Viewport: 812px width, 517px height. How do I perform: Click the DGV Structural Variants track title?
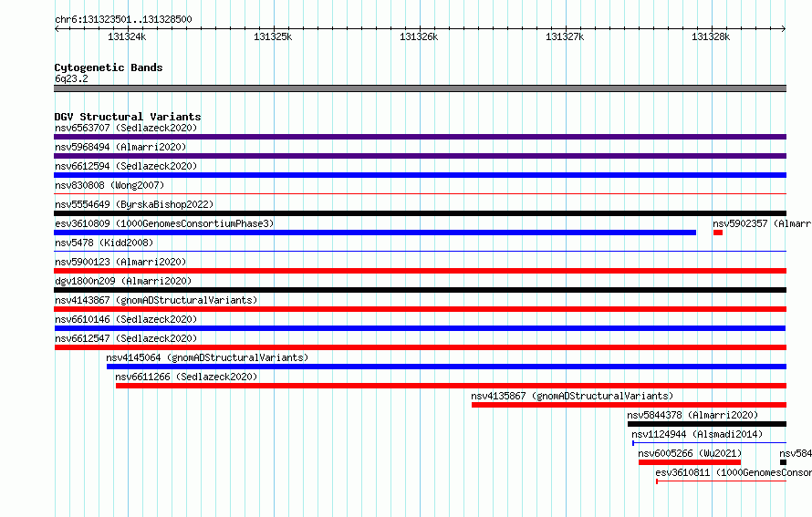[128, 117]
